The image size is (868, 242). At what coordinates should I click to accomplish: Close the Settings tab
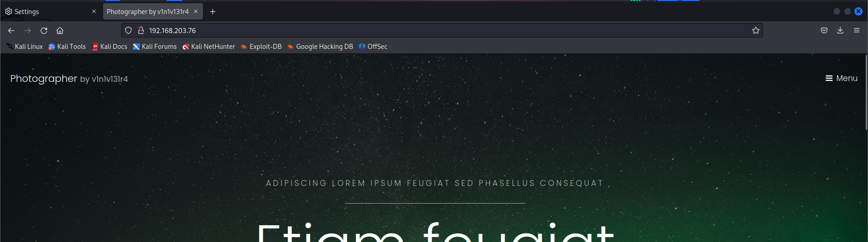94,12
